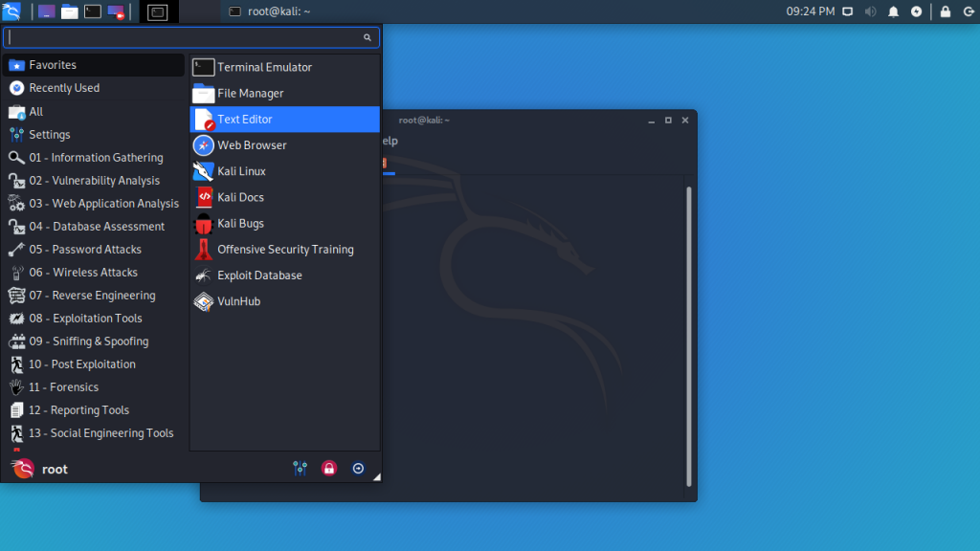
Task: Open Offensive Security Training entry
Action: click(x=284, y=250)
